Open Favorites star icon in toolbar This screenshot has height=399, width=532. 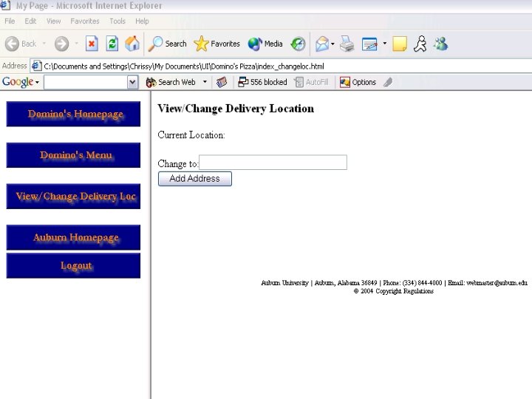click(x=201, y=44)
